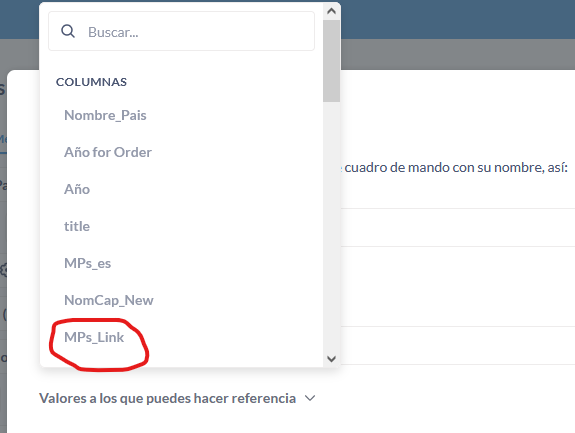Viewport: 575px width, 433px height.
Task: Pick the circled MPs_Link column
Action: click(x=94, y=338)
